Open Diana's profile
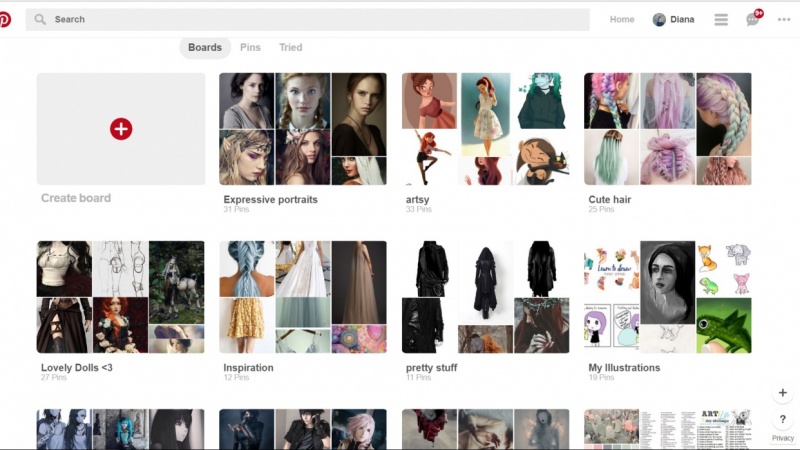800x450 pixels. pyautogui.click(x=673, y=19)
